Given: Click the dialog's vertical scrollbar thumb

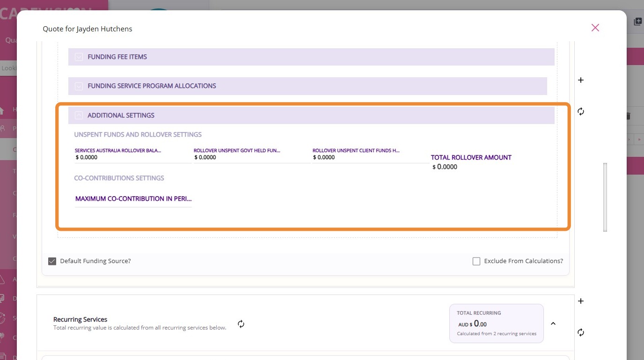Looking at the screenshot, I should pyautogui.click(x=605, y=197).
